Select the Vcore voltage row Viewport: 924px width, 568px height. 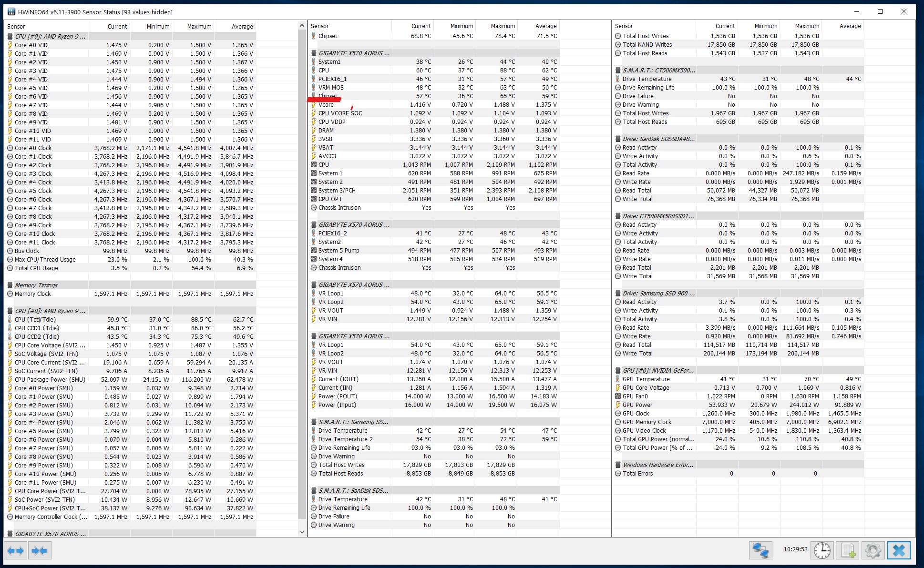pyautogui.click(x=326, y=104)
